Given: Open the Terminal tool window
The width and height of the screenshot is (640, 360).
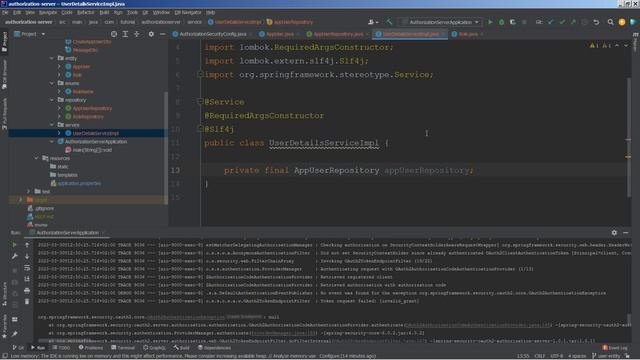Looking at the screenshot, I should (123, 348).
